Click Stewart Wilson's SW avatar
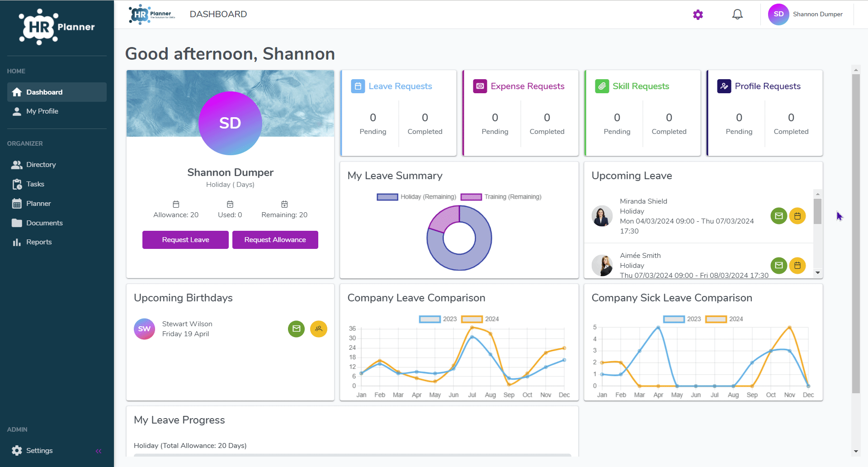Screen dimensions: 868x467 coord(144,329)
